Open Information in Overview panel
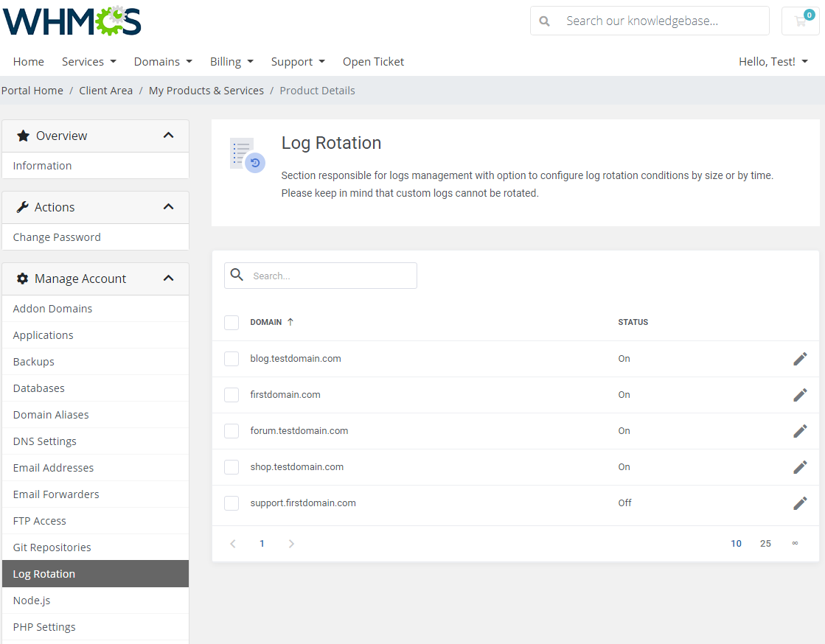825x644 pixels. (x=95, y=166)
